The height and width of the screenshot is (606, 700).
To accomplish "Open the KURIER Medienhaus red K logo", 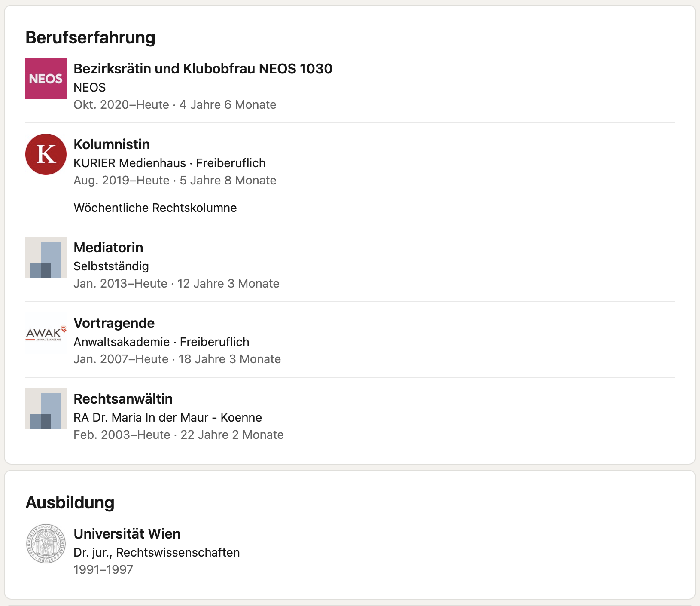I will pyautogui.click(x=46, y=154).
